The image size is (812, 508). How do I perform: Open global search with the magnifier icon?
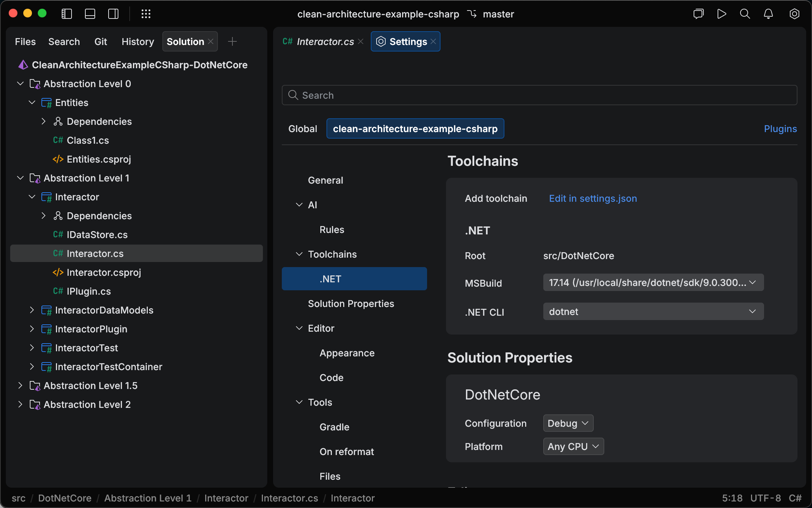tap(745, 14)
